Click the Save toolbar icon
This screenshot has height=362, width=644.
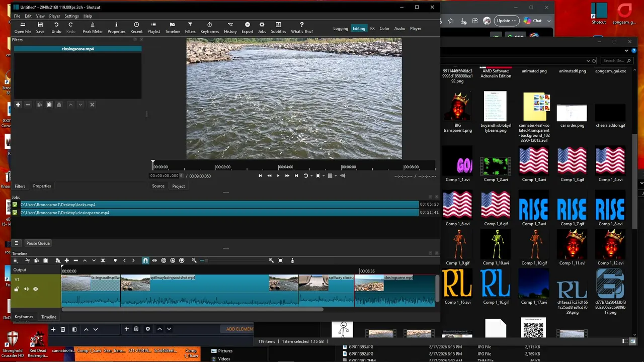(x=40, y=28)
